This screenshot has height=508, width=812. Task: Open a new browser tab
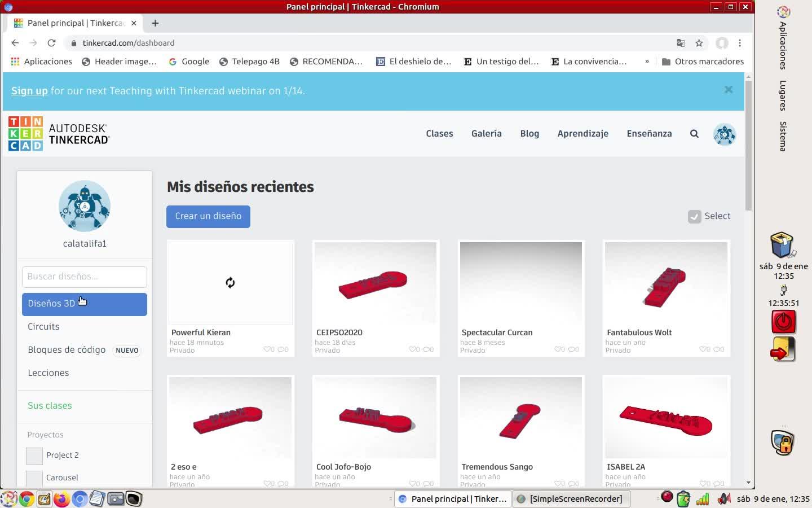[155, 23]
